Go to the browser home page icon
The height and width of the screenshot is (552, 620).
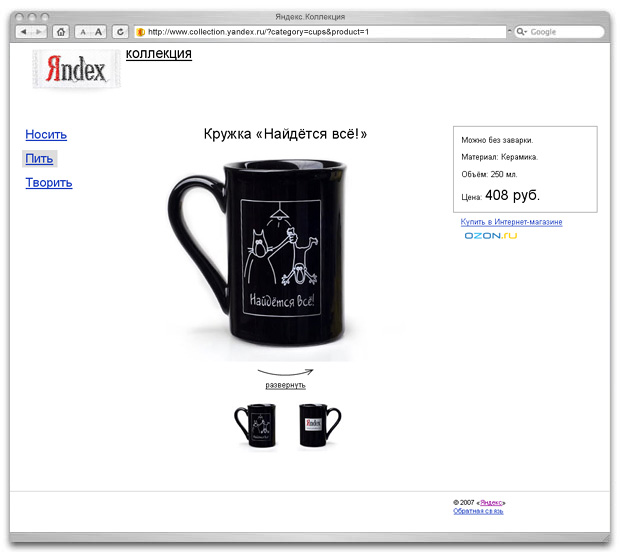point(60,32)
